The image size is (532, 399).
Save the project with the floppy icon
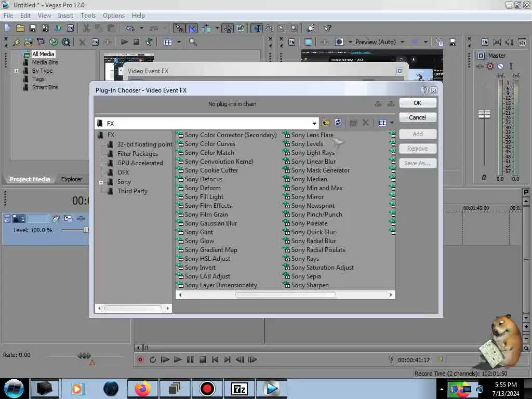click(x=33, y=28)
